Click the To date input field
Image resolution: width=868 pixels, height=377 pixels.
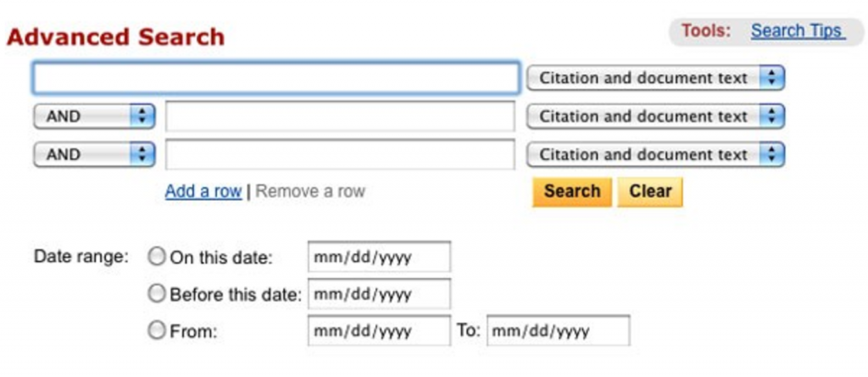click(x=558, y=331)
